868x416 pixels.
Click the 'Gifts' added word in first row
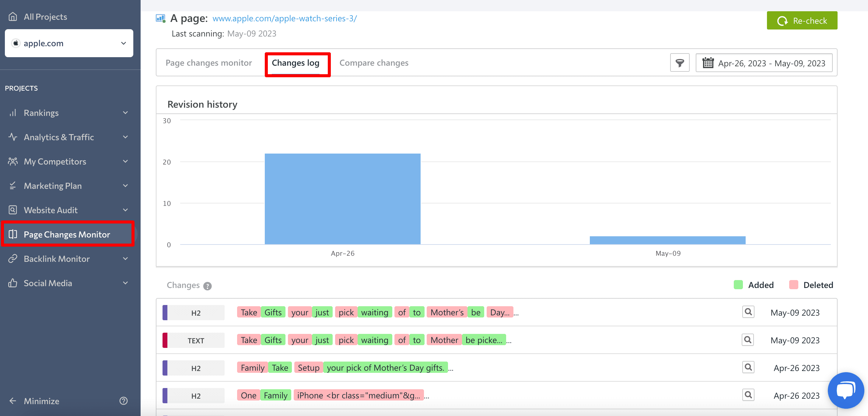point(273,312)
